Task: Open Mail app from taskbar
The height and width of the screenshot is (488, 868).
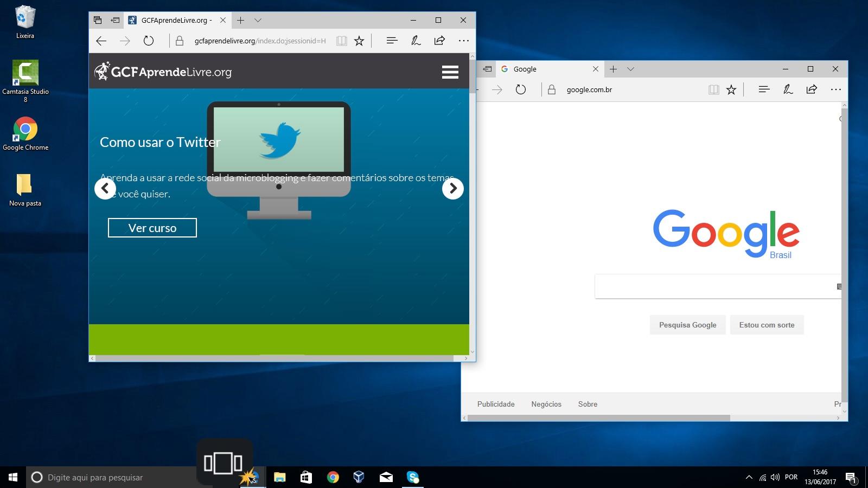Action: coord(386,477)
